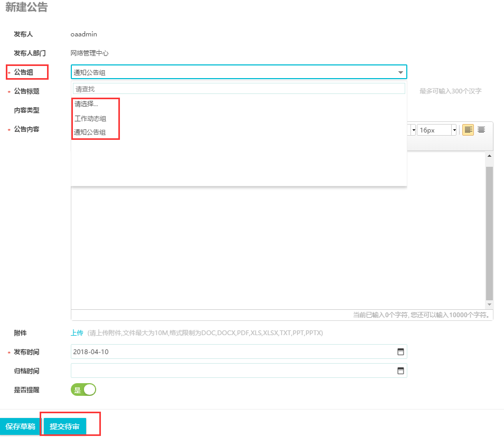Click the 网络管理中心 department text
Viewport: 504px width, 437px height.
click(89, 53)
